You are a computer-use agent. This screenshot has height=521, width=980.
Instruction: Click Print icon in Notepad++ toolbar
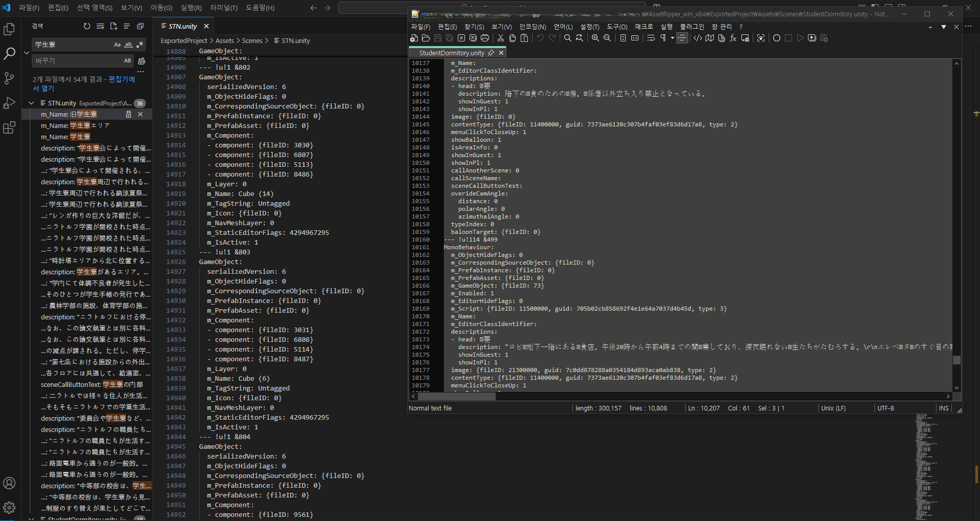(485, 38)
